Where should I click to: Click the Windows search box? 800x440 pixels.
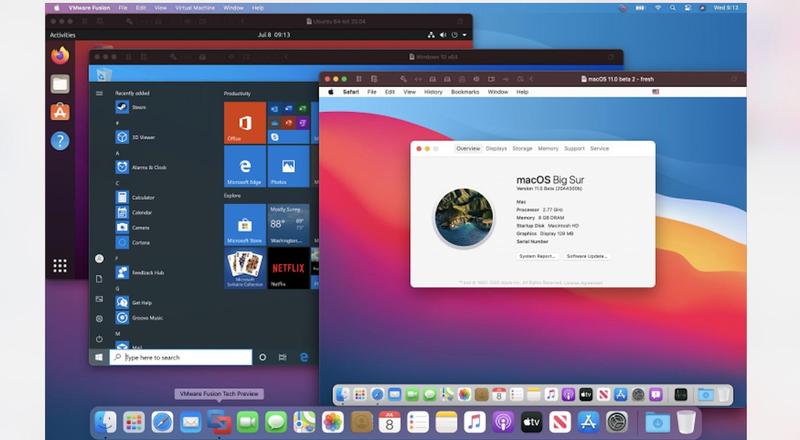pos(182,357)
